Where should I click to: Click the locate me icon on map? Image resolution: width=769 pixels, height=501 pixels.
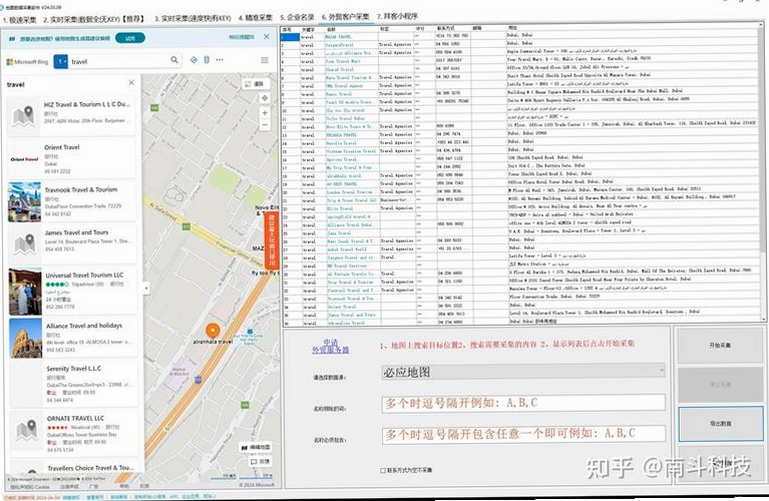(x=265, y=98)
